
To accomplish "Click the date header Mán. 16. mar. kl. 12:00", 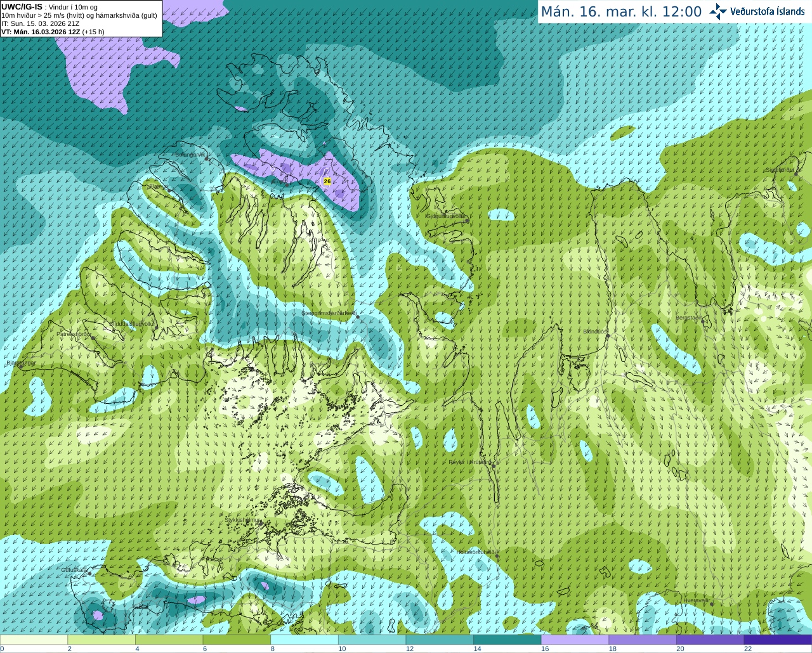I will [x=621, y=12].
